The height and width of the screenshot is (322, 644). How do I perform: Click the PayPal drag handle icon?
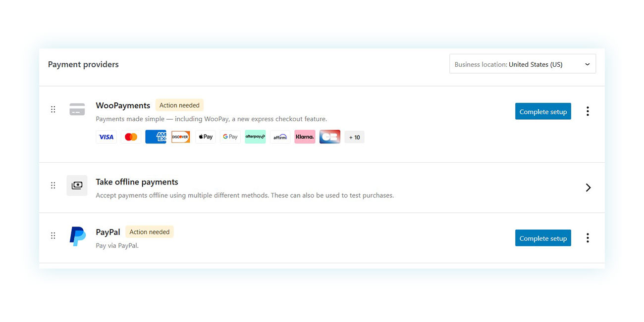53,236
